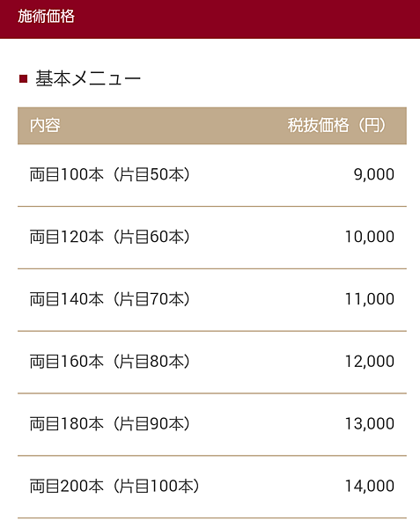Select the 両目140本（片目70本） row
Viewport: 420px width, 528px height.
212,300
